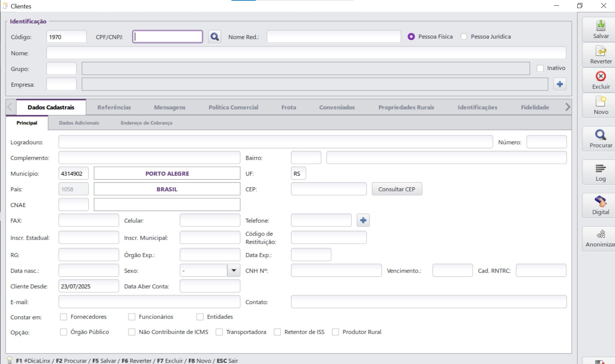Open the Fidelidade tab

tap(535, 107)
